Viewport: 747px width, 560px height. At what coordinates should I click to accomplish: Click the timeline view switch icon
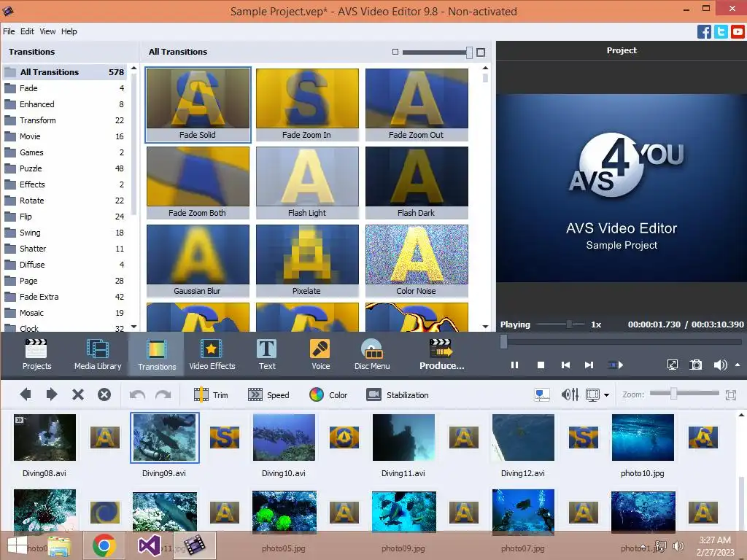[542, 394]
